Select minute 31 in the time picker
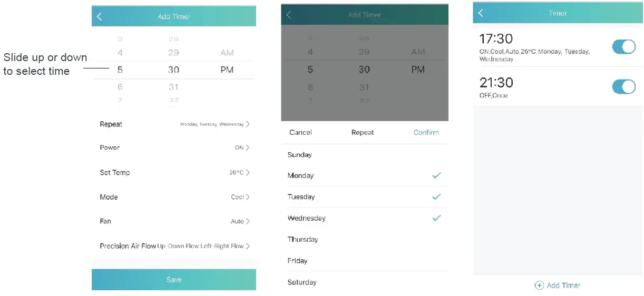This screenshot has width=644, height=296. pyautogui.click(x=173, y=87)
